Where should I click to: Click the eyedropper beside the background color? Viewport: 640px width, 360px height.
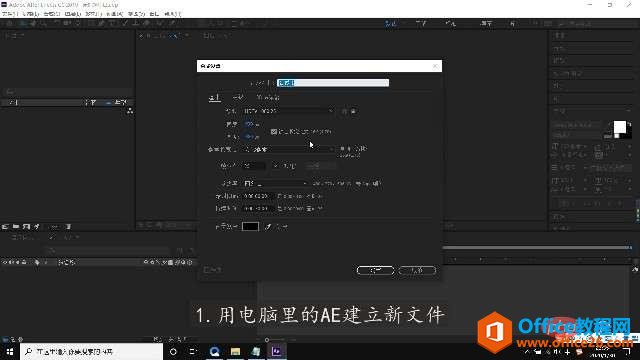[x=268, y=227]
